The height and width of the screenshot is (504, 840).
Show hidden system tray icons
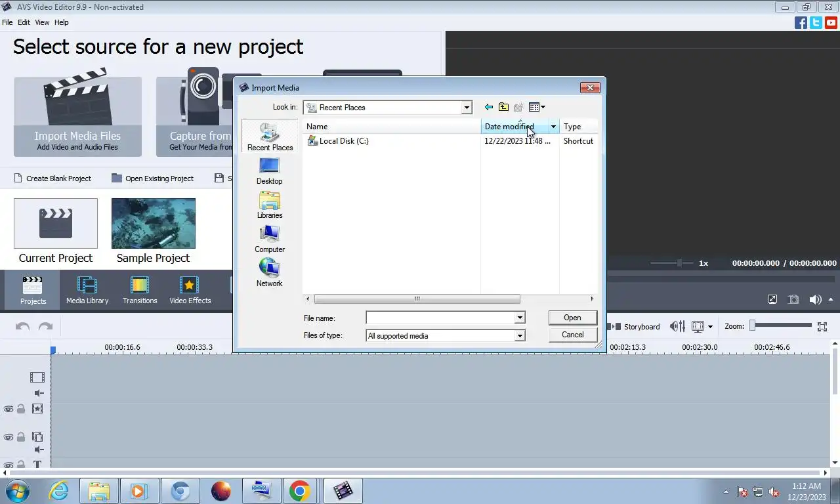726,492
